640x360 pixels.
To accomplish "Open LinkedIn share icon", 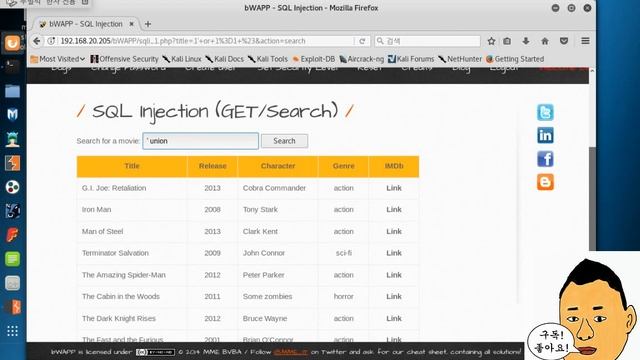I will pos(545,136).
